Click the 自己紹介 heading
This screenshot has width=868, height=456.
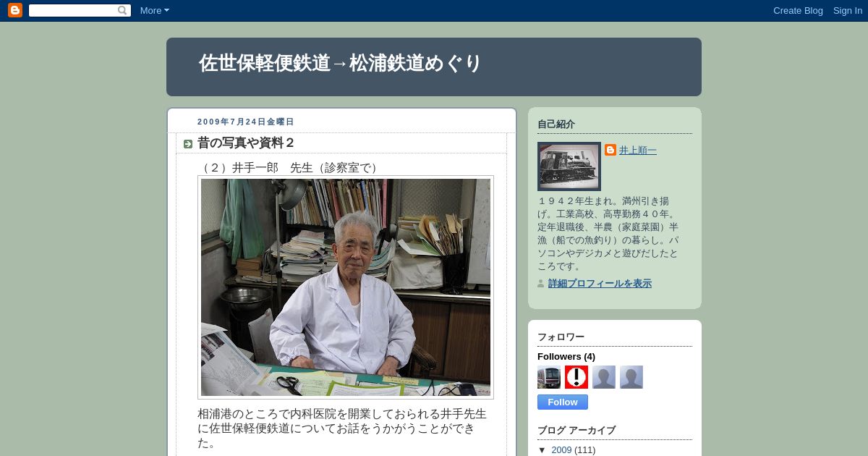point(556,124)
